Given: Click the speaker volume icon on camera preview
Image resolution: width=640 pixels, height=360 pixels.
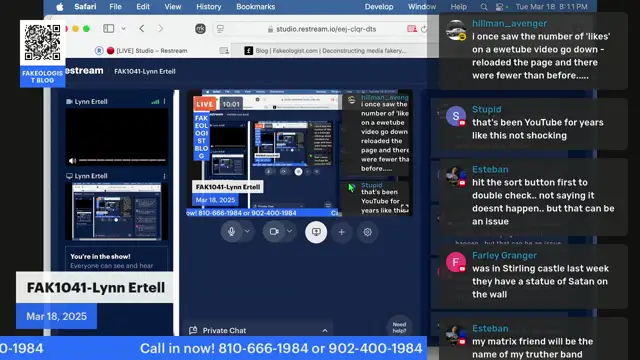Looking at the screenshot, I should point(73,161).
